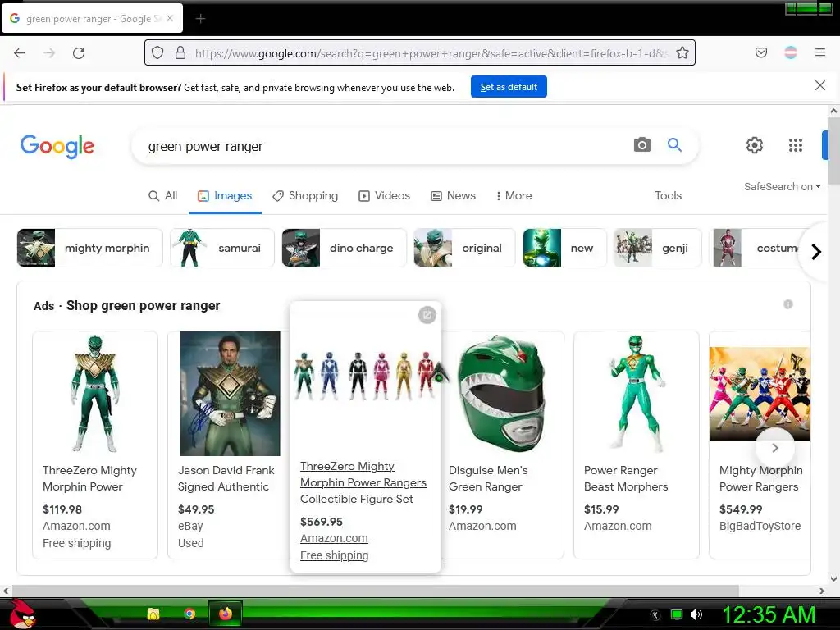Go to the Google homepage logo

pyautogui.click(x=57, y=146)
